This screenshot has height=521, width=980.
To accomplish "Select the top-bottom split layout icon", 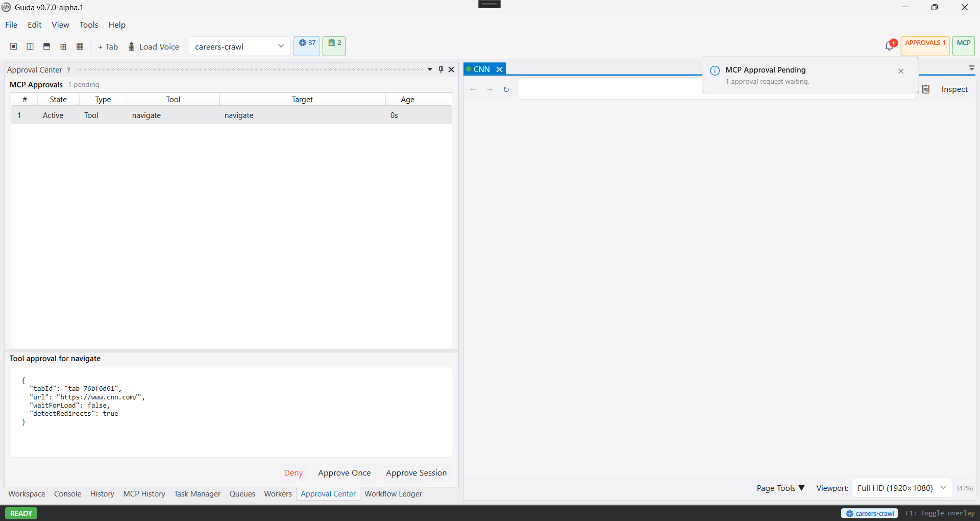I will coord(46,46).
